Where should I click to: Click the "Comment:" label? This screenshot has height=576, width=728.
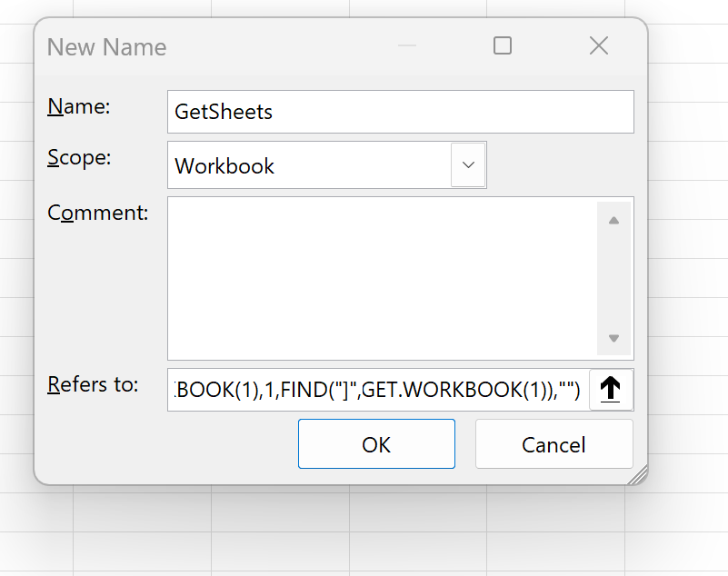click(x=97, y=213)
